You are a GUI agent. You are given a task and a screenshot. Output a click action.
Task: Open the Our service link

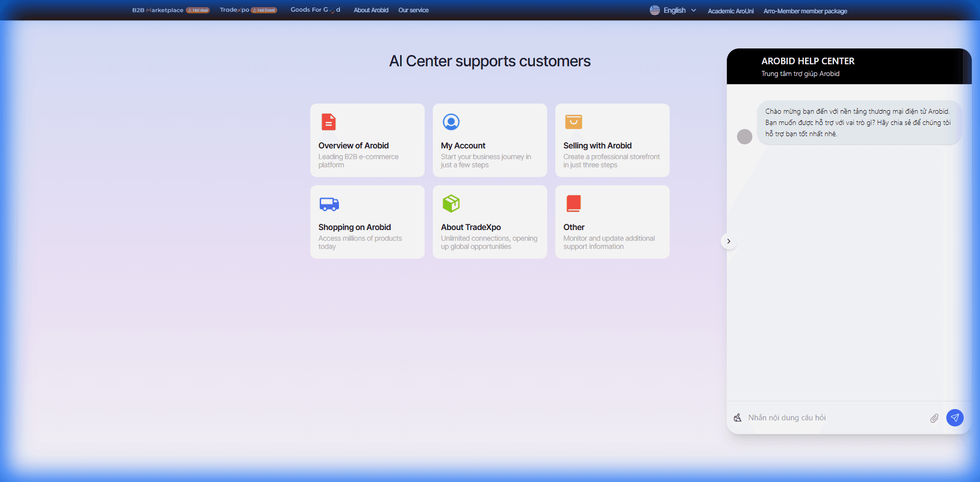click(413, 10)
